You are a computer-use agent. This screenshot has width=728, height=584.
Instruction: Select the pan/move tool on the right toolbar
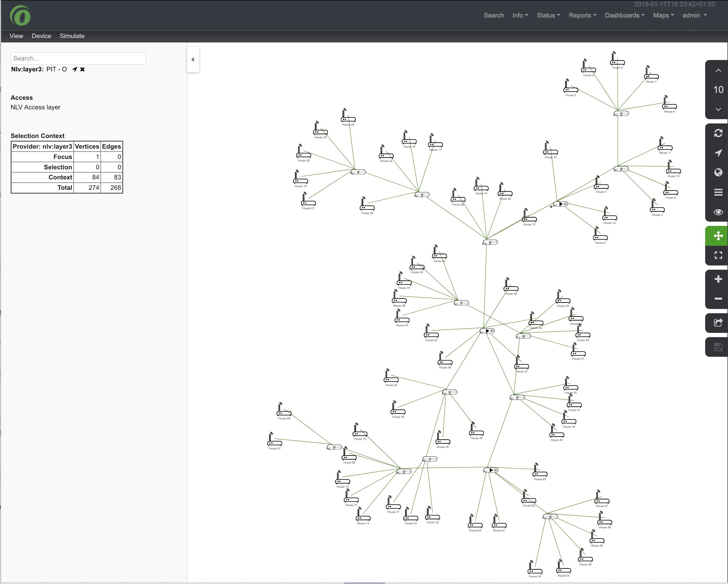pyautogui.click(x=718, y=235)
